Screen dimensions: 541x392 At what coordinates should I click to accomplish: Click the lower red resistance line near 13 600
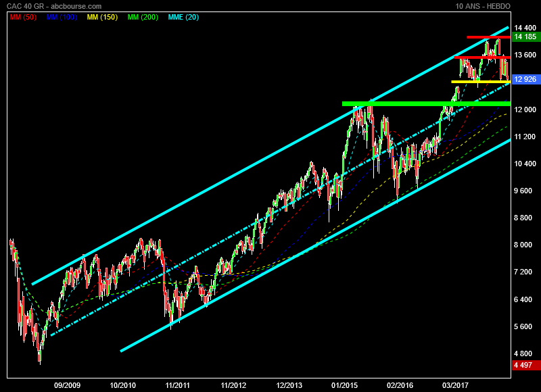[482, 57]
